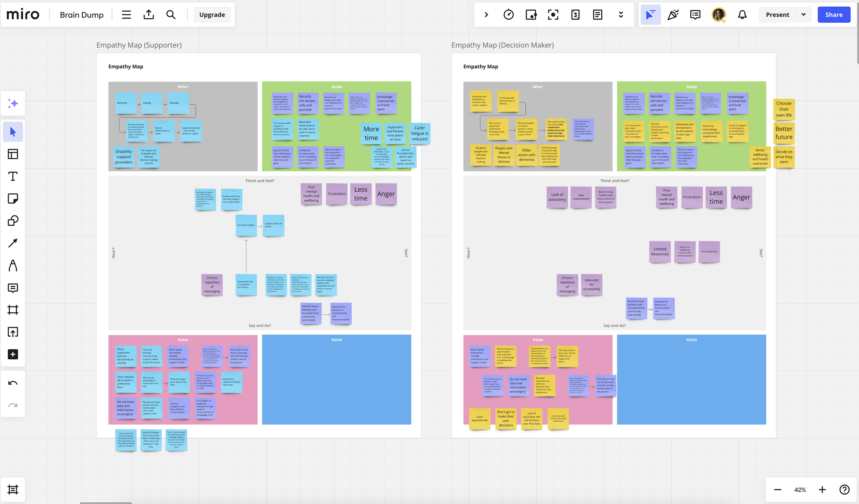Click the 42% zoom level
The height and width of the screenshot is (504, 859).
800,490
